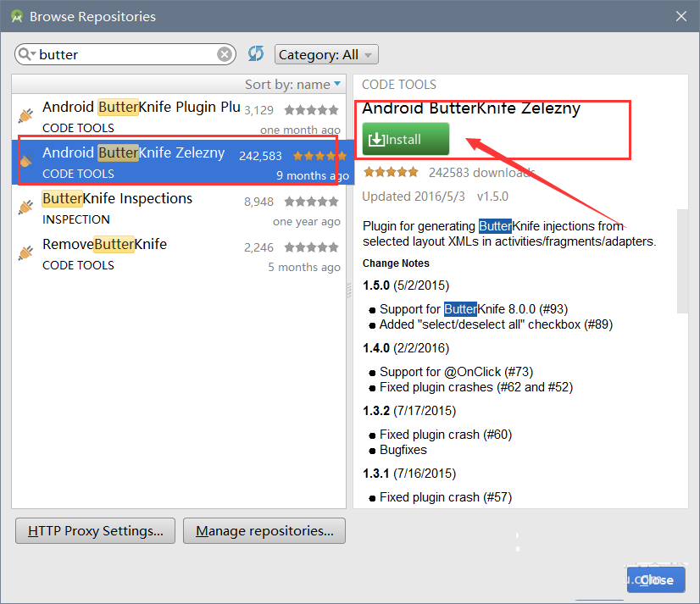The height and width of the screenshot is (604, 700).
Task: Click plug icon of RemoveButterKnife
Action: pos(26,252)
